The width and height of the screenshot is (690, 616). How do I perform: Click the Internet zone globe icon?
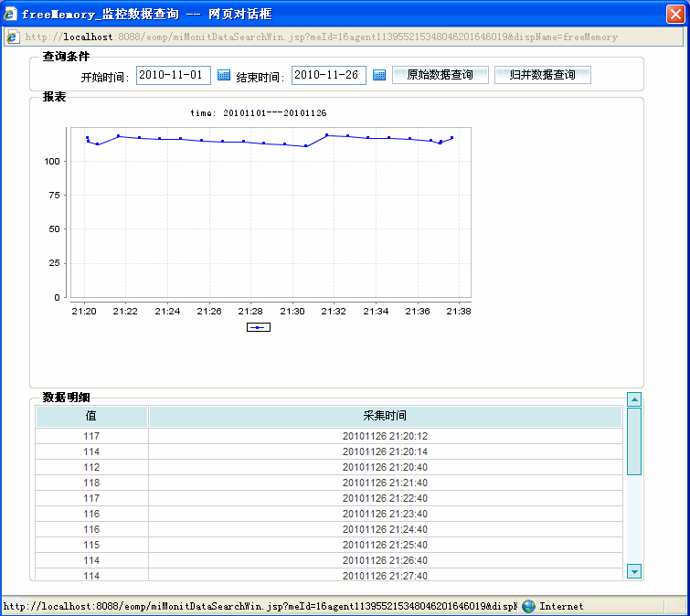528,606
